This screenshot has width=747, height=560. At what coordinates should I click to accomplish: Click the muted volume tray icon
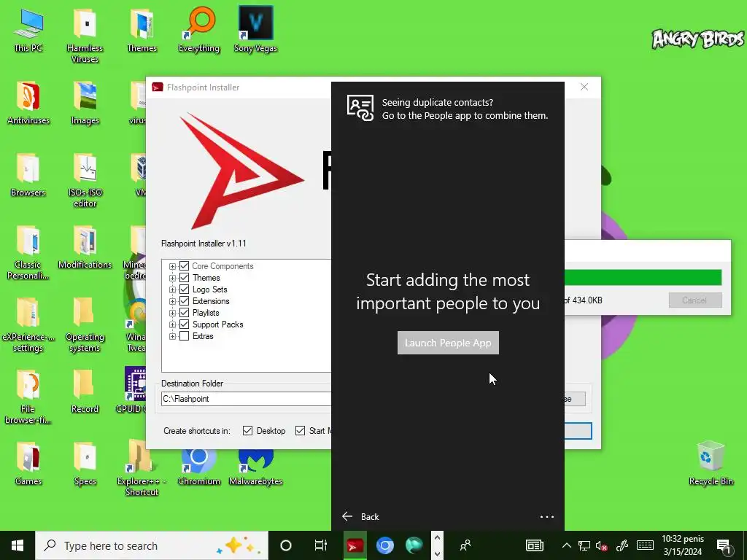point(601,545)
